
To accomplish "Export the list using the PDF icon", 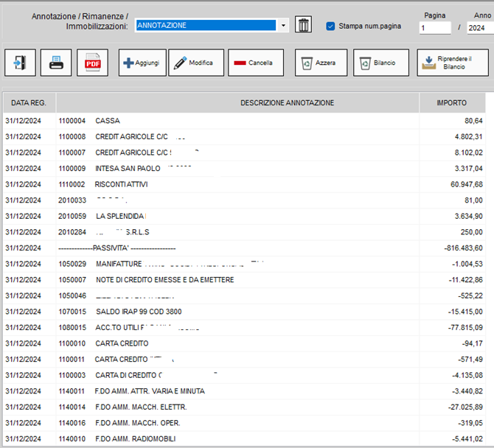I will [x=93, y=63].
